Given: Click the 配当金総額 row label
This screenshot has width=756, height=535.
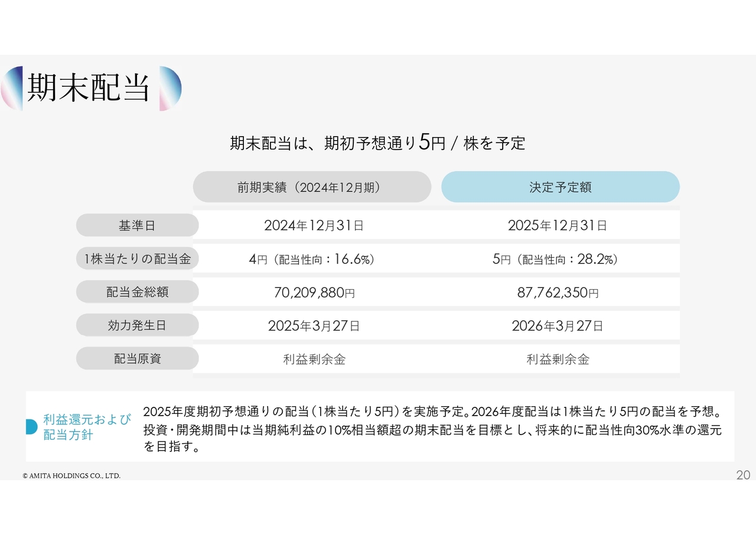Looking at the screenshot, I should pyautogui.click(x=137, y=292).
